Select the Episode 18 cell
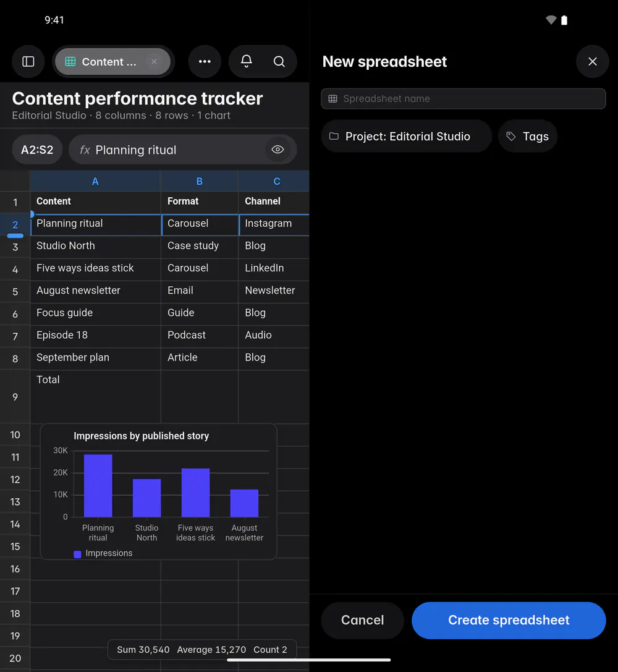Image resolution: width=618 pixels, height=672 pixels. (x=96, y=335)
